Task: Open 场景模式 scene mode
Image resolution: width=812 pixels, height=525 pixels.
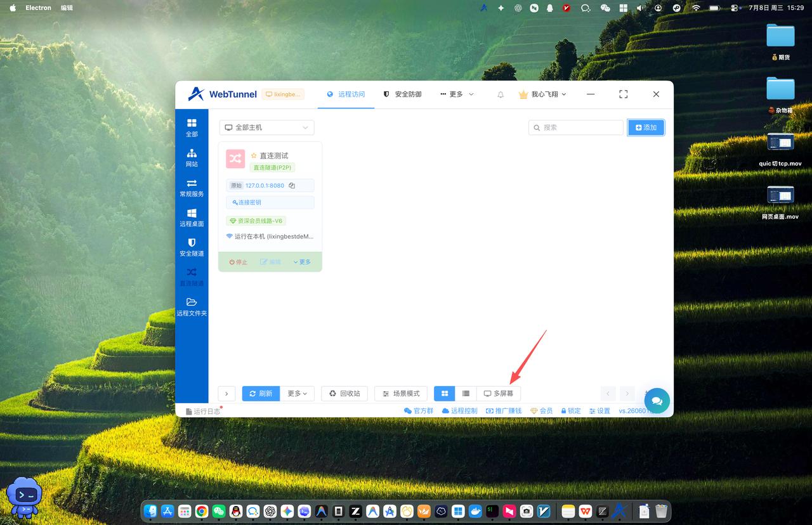Action: [401, 394]
